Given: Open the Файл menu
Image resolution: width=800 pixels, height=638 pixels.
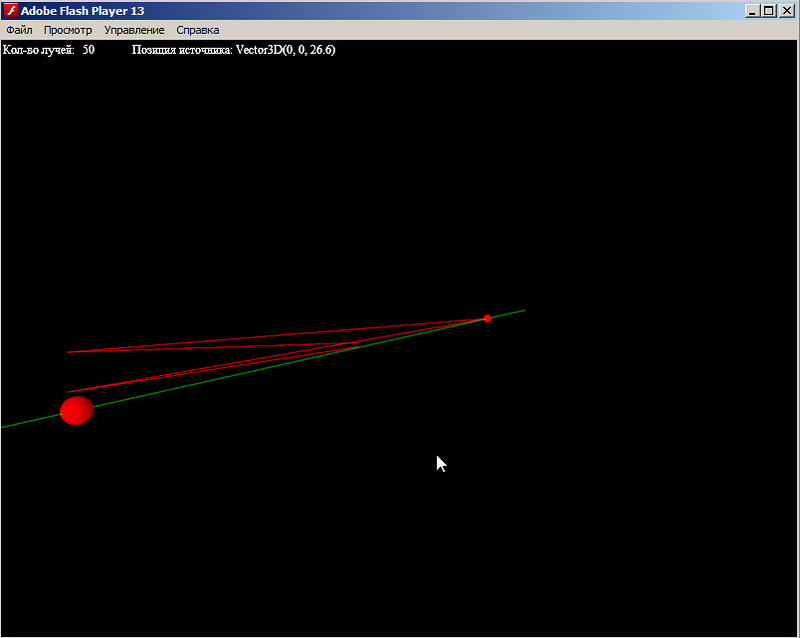Looking at the screenshot, I should point(19,30).
